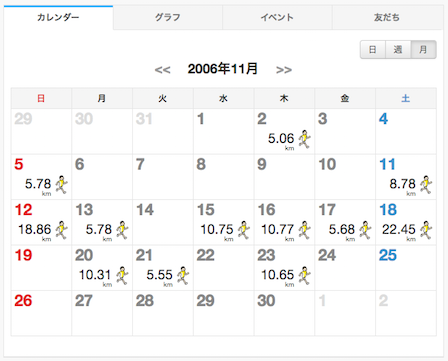Open the グラフ tab

pyautogui.click(x=168, y=17)
